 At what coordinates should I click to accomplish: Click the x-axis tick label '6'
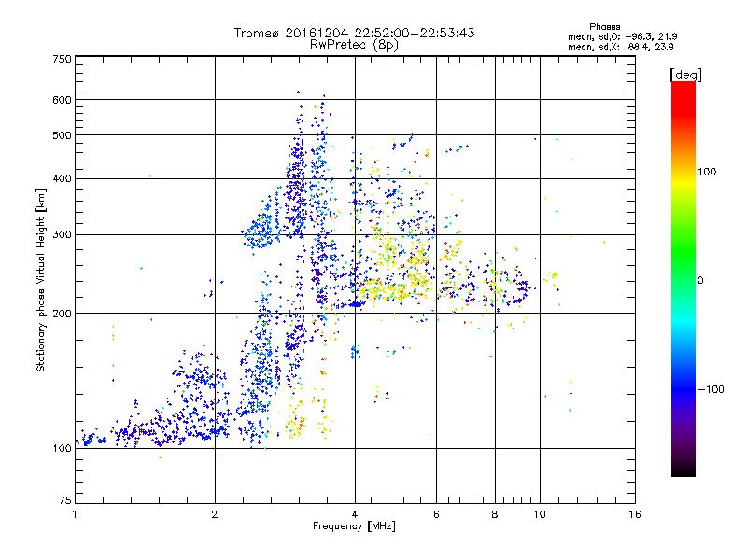point(436,514)
